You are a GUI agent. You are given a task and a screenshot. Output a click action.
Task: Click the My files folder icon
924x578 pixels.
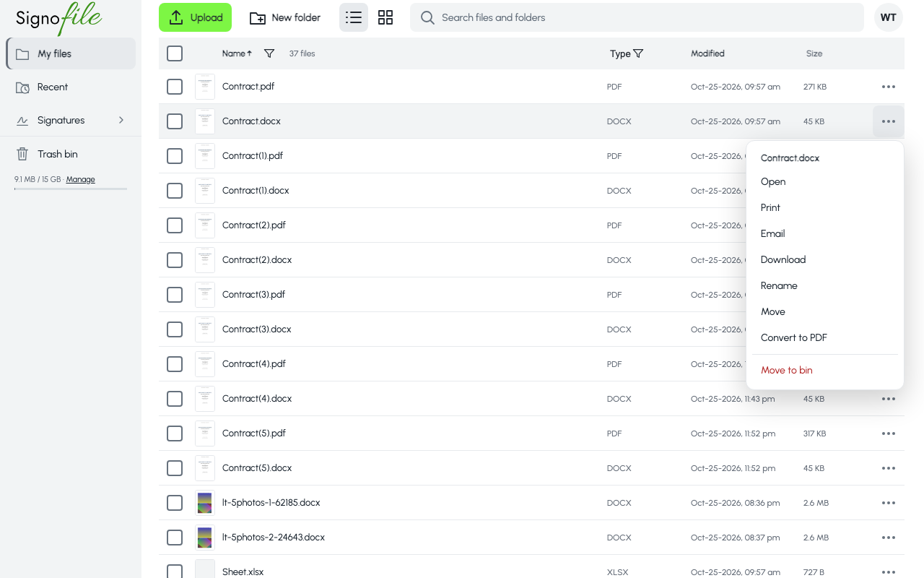tap(22, 54)
